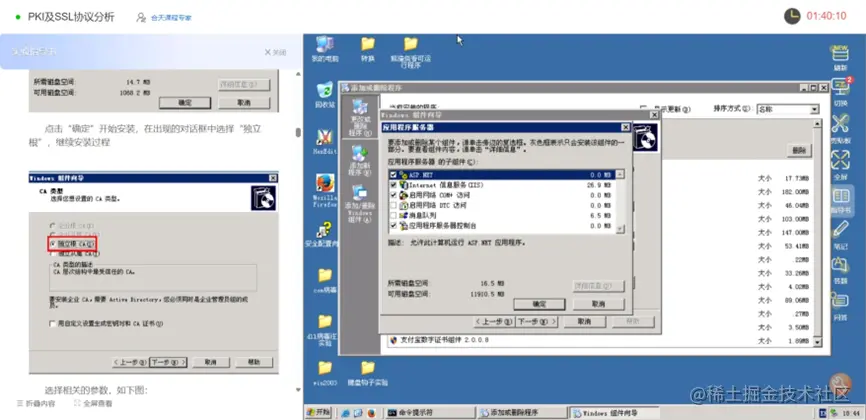The image size is (866, 420).
Task: Open the 转换 folder on the desktop
Action: tap(367, 49)
